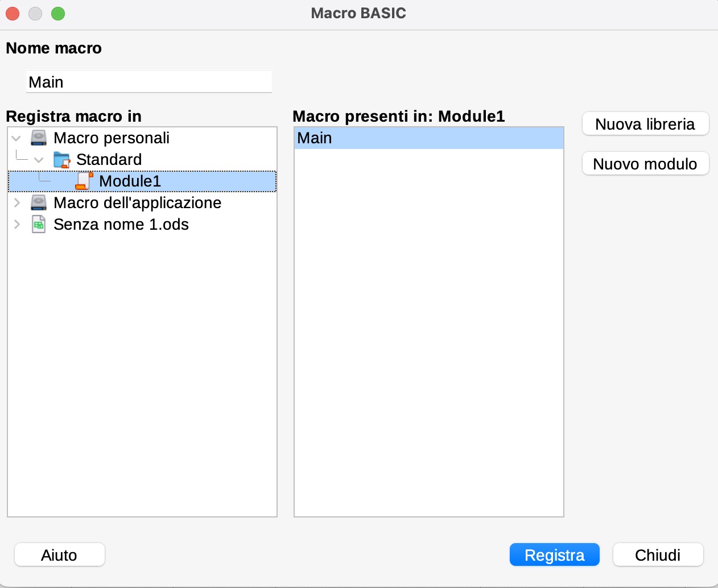Collapse the Standard library node
Viewport: 718px width, 588px height.
(x=39, y=160)
